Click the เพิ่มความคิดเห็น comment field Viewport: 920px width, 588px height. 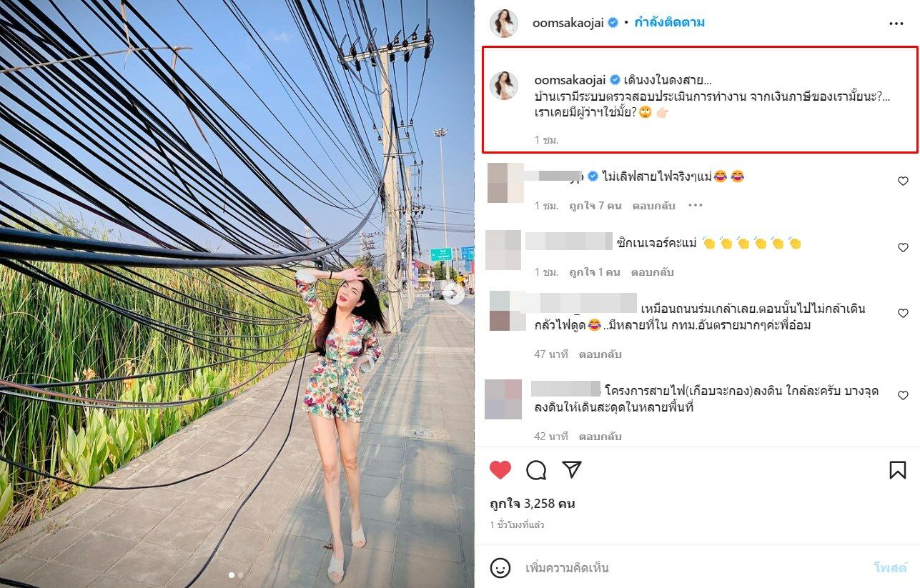pyautogui.click(x=693, y=568)
